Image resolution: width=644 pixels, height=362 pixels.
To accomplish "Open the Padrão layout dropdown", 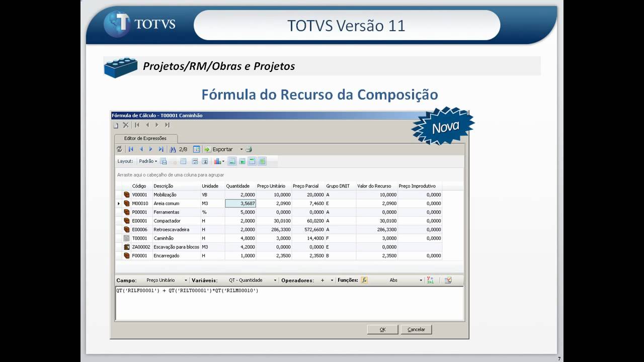I will (x=148, y=161).
